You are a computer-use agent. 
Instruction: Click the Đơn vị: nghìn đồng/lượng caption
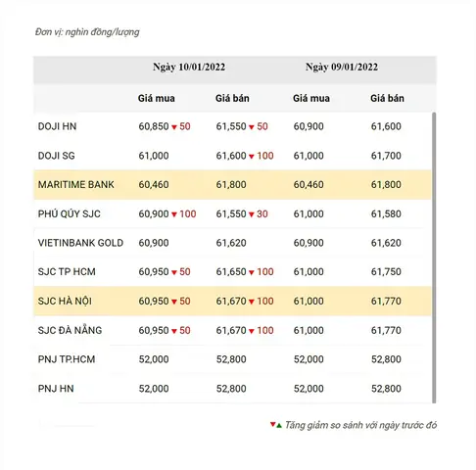point(87,32)
